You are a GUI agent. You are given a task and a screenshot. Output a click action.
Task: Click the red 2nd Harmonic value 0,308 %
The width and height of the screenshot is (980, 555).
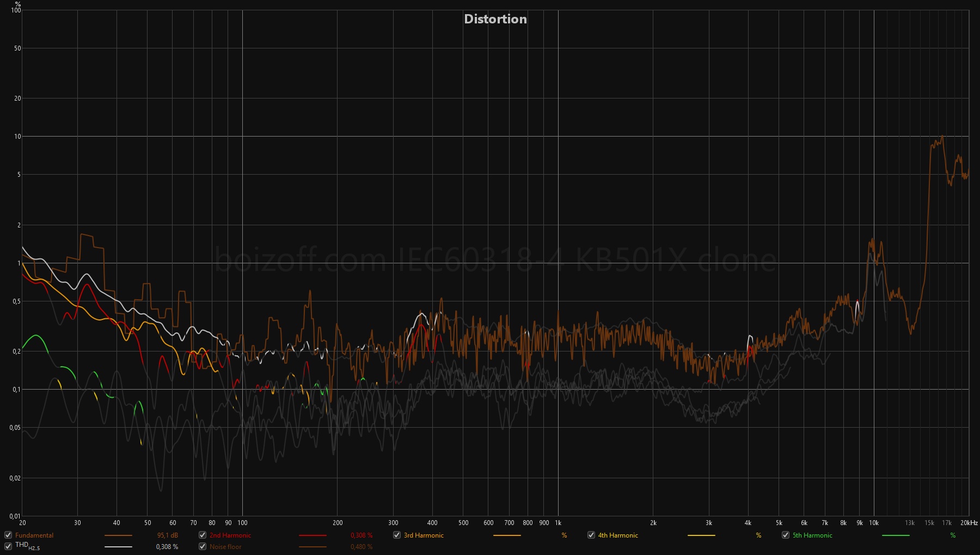(362, 535)
